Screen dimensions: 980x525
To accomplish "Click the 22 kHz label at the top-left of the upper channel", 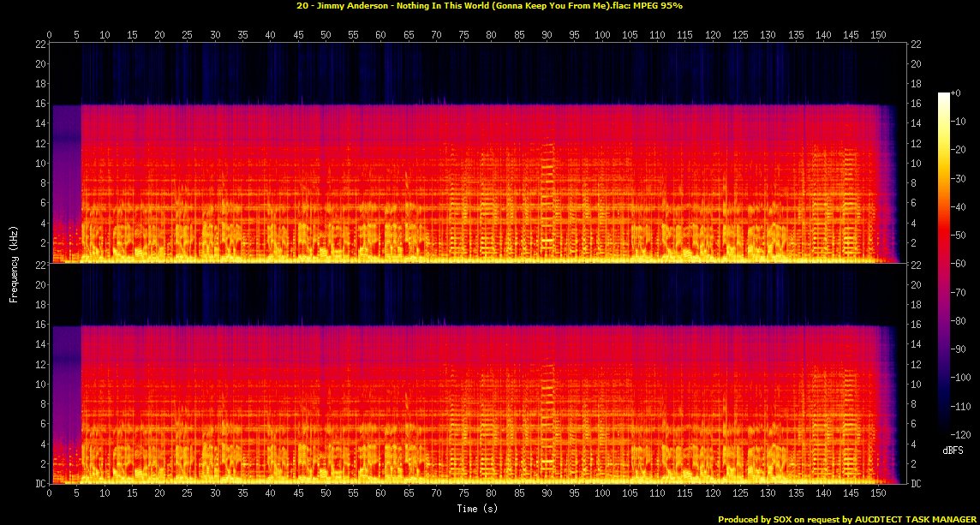I will click(40, 45).
